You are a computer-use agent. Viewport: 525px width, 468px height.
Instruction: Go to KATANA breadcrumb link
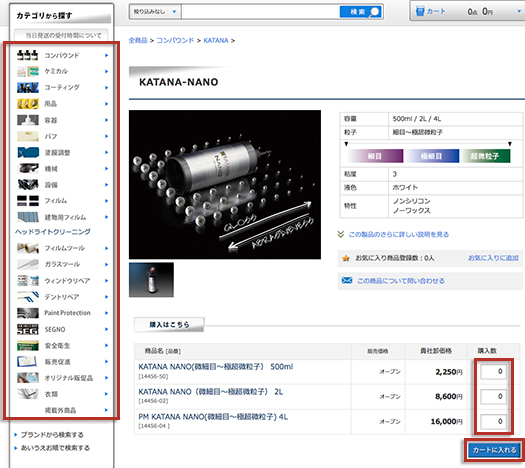point(216,41)
